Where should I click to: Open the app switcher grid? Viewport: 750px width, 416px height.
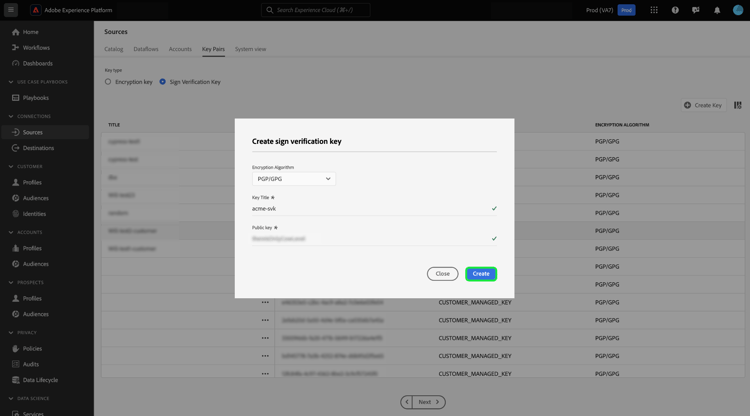point(654,10)
